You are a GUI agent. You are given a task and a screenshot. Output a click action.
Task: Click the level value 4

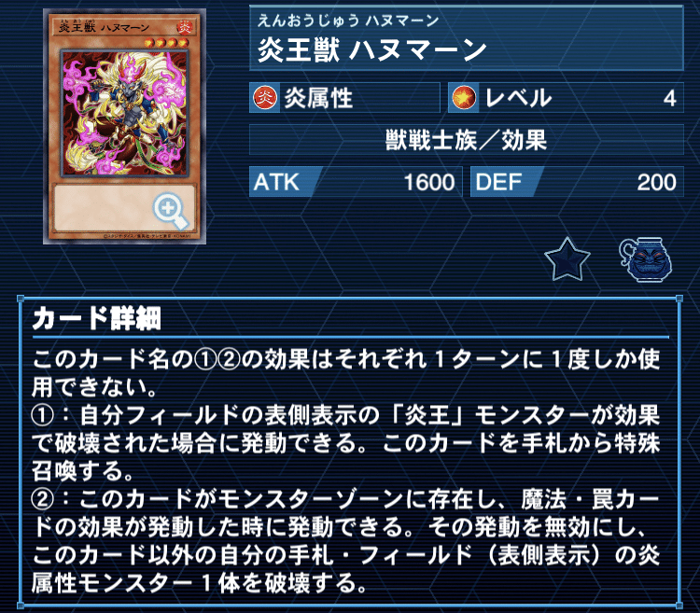click(x=669, y=98)
